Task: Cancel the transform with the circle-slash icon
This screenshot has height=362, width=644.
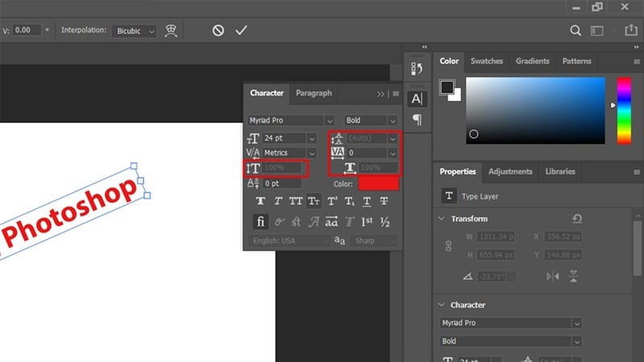Action: click(218, 31)
